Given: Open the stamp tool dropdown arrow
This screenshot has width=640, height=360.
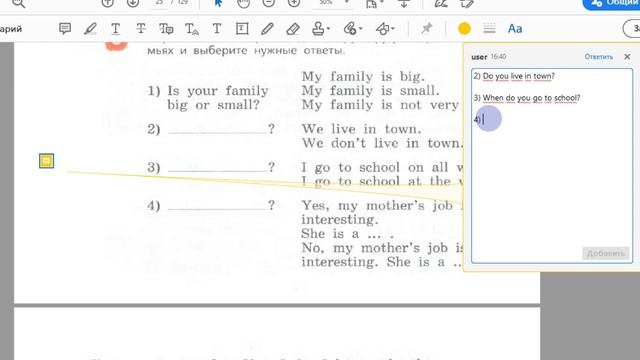Looking at the screenshot, I should point(329,29).
